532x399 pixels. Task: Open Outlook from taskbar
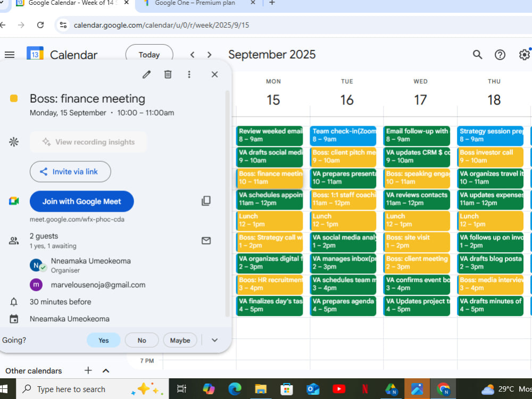tap(312, 389)
